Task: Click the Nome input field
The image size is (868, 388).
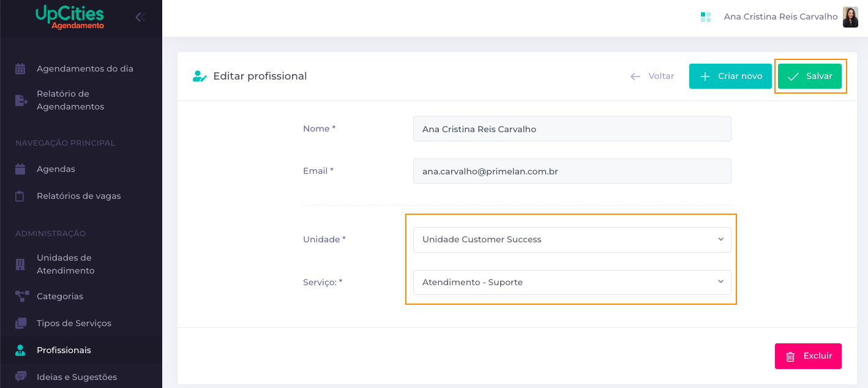Action: pos(572,129)
